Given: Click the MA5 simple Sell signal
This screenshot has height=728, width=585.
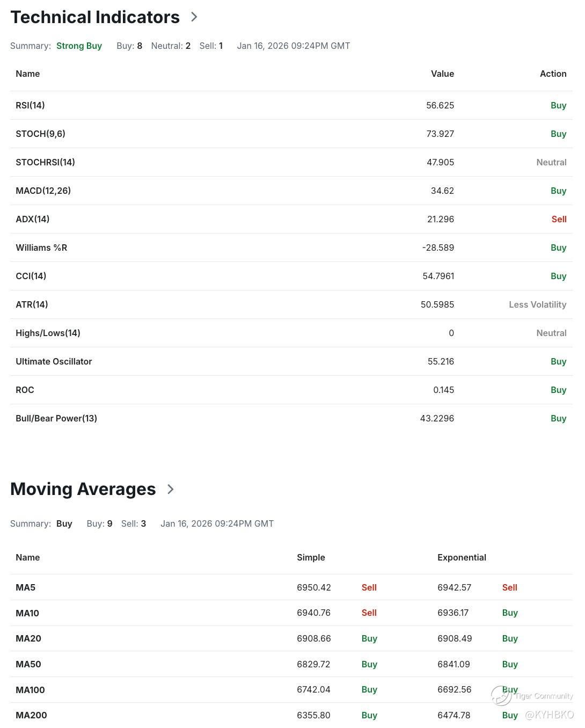Looking at the screenshot, I should (x=369, y=587).
